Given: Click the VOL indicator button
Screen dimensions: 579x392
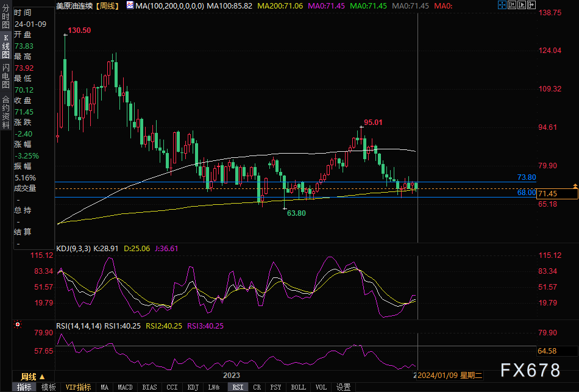Looking at the screenshot, I should click(x=321, y=387).
